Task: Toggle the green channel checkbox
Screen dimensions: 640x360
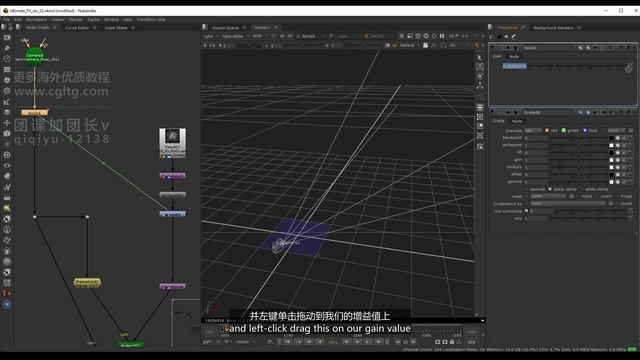Action: [x=564, y=131]
